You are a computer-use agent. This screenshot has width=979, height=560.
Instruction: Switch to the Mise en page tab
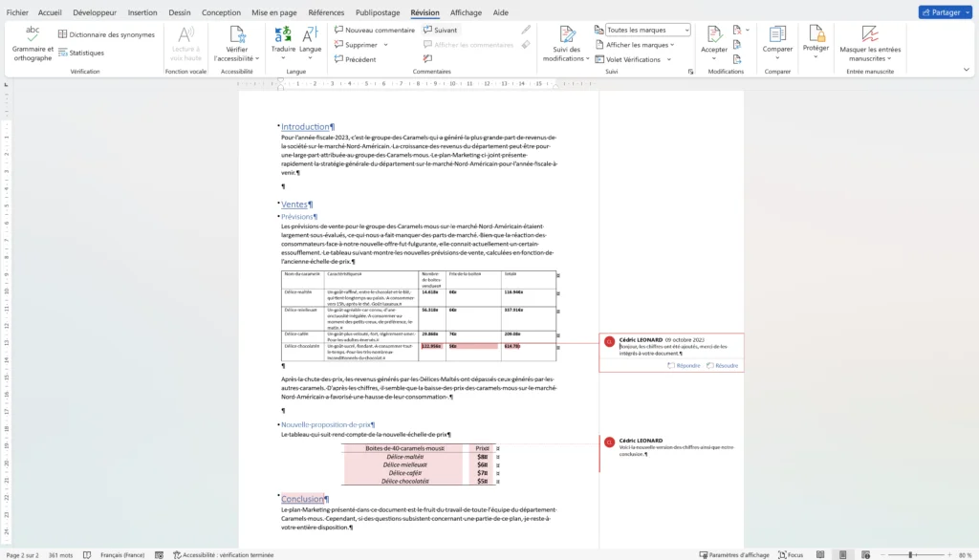coord(273,12)
